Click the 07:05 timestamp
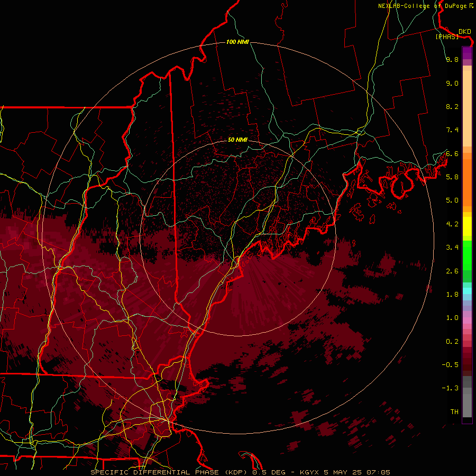The height and width of the screenshot is (476, 476). (x=378, y=472)
